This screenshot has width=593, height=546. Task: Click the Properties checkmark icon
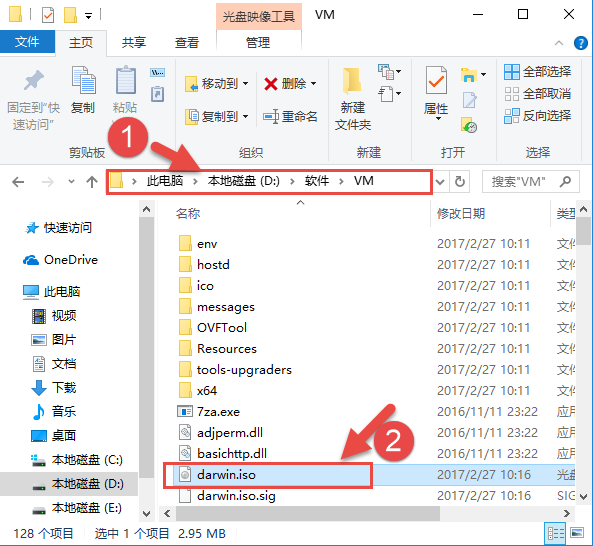[436, 81]
